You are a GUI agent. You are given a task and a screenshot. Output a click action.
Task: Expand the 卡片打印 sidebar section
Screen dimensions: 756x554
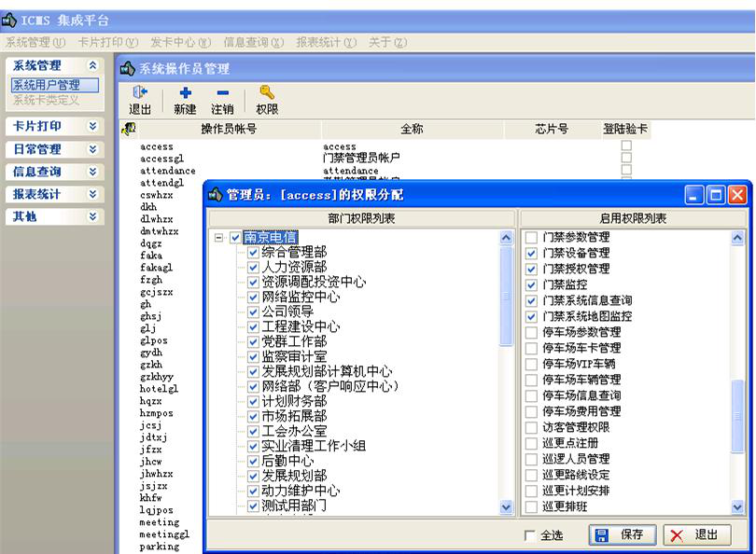(x=91, y=126)
